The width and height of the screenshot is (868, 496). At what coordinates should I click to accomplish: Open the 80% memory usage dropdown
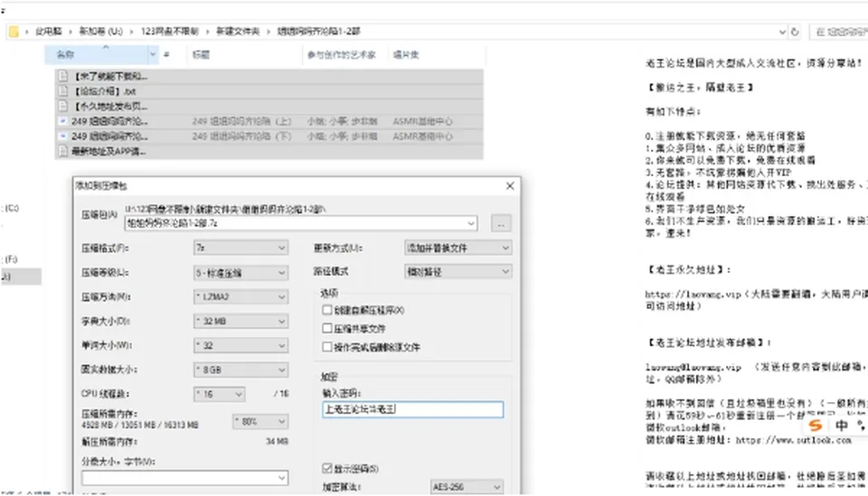[x=260, y=421]
